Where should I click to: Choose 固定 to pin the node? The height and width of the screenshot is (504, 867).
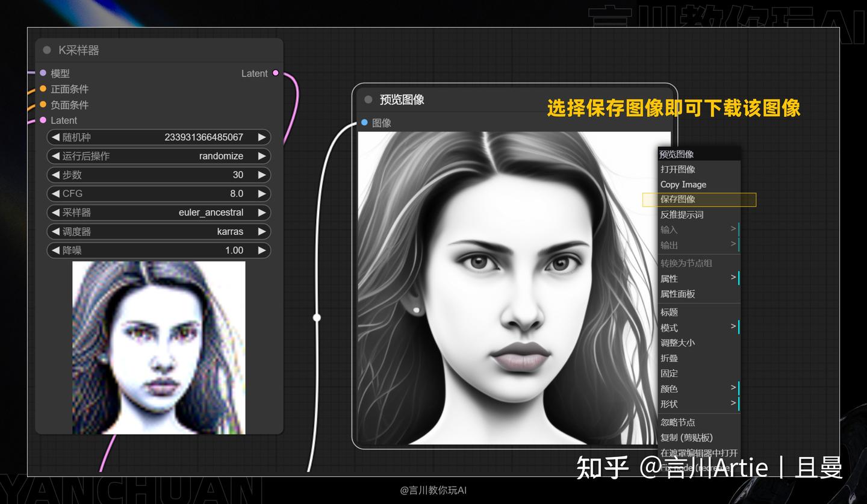[699, 373]
